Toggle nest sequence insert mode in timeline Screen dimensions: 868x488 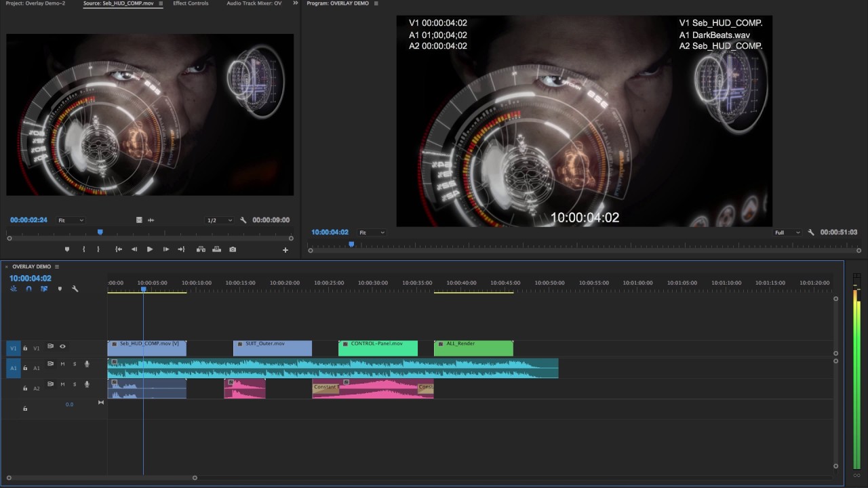coord(14,289)
